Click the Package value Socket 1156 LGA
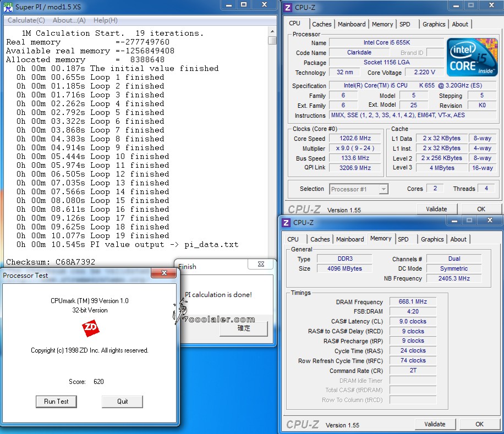504x434 pixels. click(x=387, y=62)
